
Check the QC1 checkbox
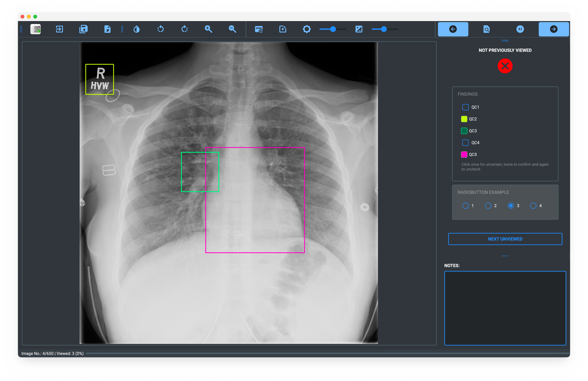(x=465, y=107)
